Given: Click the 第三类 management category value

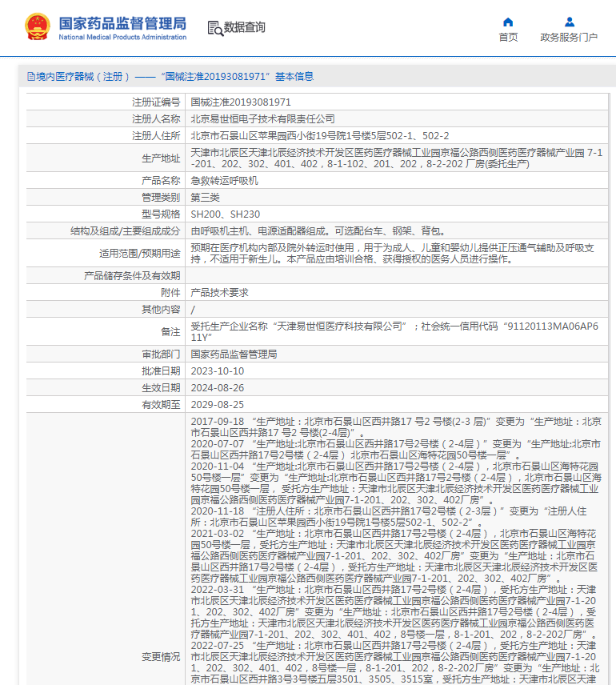Looking at the screenshot, I should click(x=205, y=197).
